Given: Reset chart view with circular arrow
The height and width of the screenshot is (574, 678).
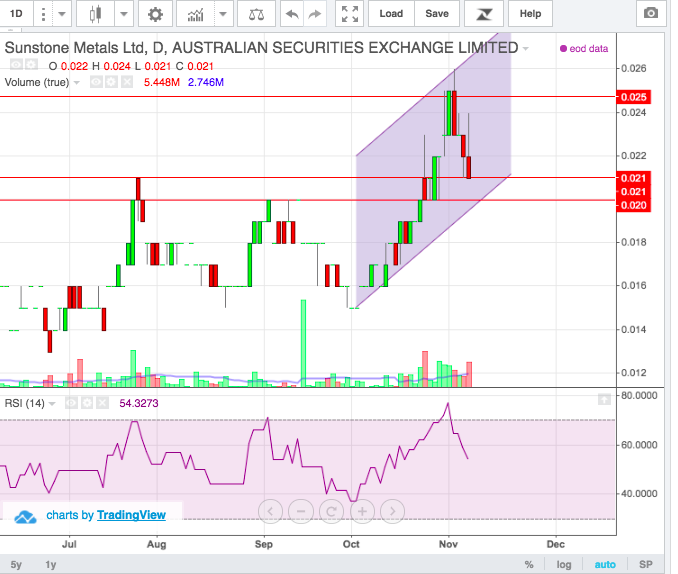Looking at the screenshot, I should (x=331, y=511).
